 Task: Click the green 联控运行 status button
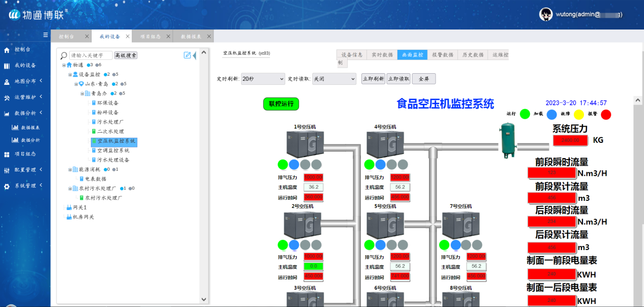click(281, 104)
